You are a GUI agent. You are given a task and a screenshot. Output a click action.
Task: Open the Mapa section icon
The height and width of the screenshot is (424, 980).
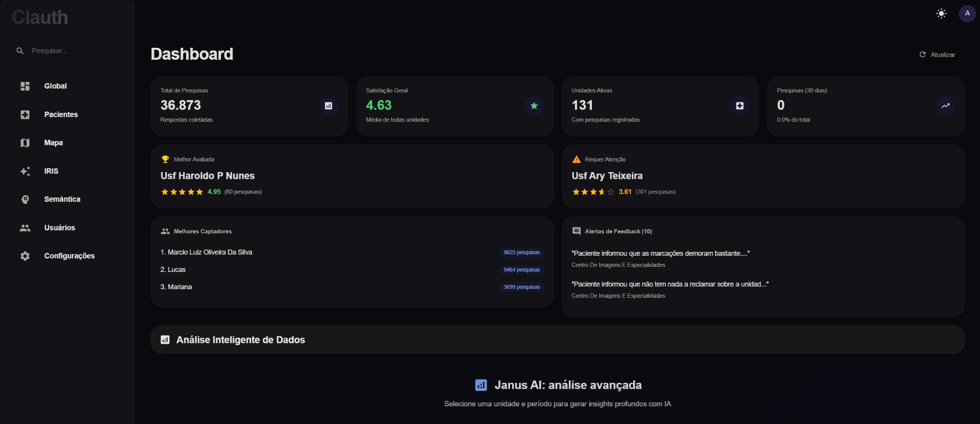[x=25, y=142]
